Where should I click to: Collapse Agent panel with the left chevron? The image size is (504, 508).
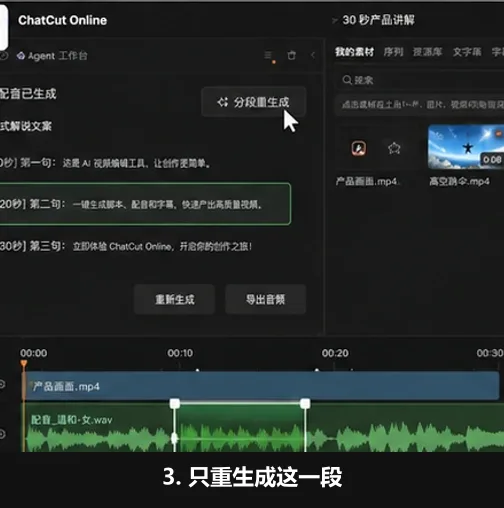[313, 55]
